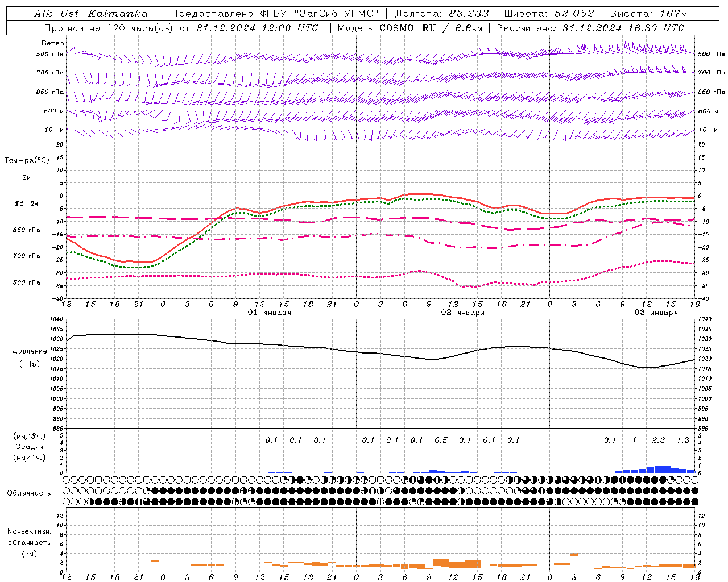Click the "0.5" precipitation amount value
The height and width of the screenshot is (582, 728).
coord(441,440)
